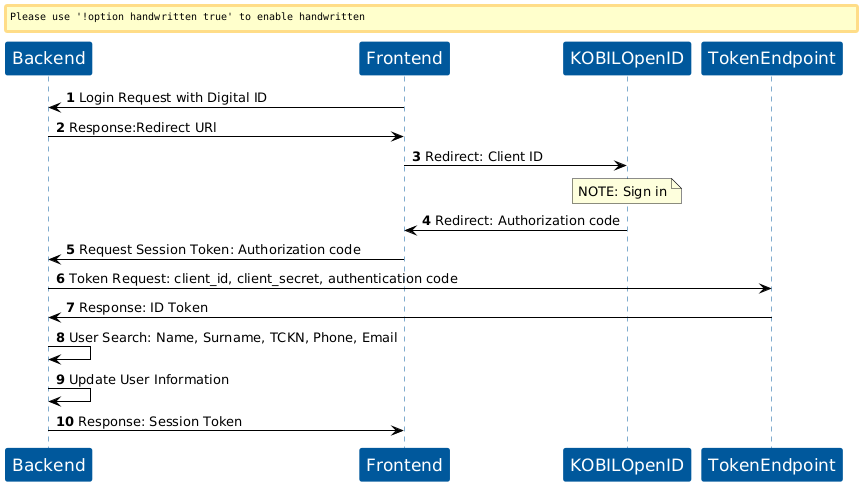Select message '5 Request Session Token: Authorization code'
The width and height of the screenshot is (862, 486).
tap(213, 250)
